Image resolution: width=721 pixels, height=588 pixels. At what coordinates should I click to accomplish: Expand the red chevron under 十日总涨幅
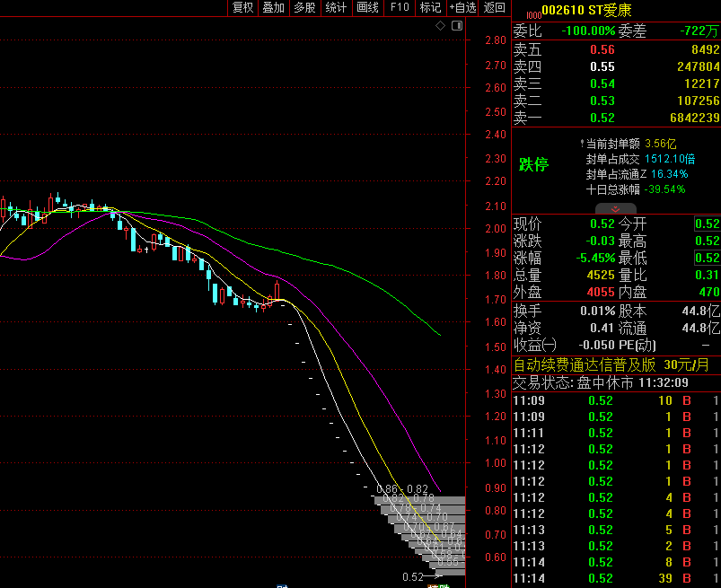[615, 209]
